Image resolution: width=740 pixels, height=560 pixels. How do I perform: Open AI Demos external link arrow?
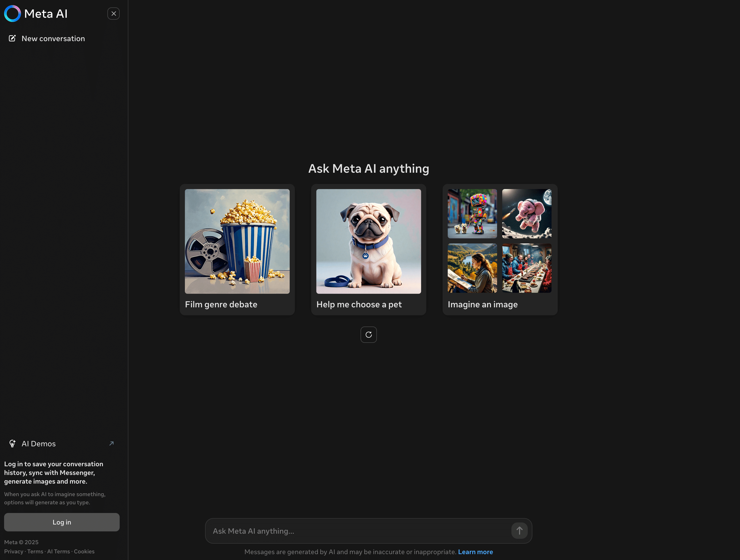click(111, 443)
